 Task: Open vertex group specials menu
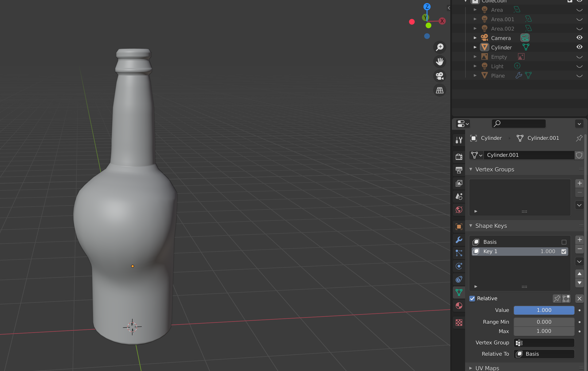click(x=580, y=205)
